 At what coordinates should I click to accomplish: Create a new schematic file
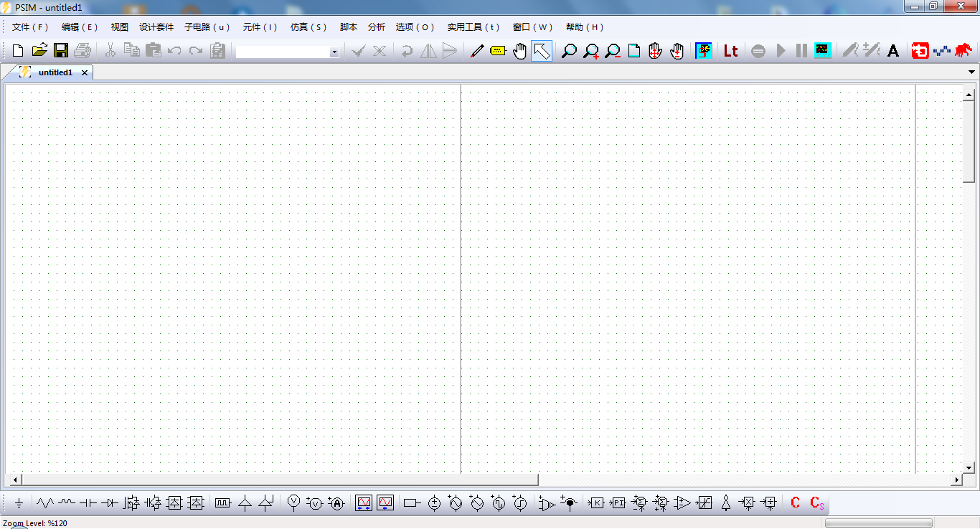(x=18, y=51)
